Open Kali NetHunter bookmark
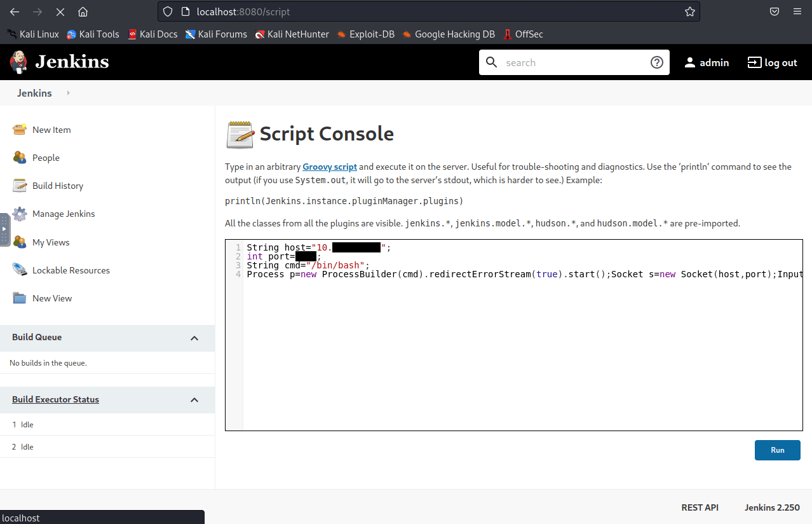This screenshot has width=812, height=524. (x=292, y=34)
